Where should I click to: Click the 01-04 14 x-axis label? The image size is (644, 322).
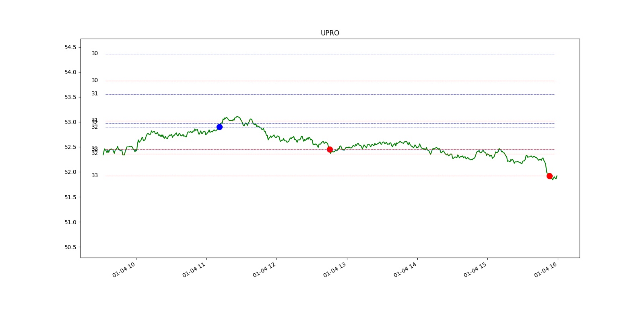coord(405,269)
